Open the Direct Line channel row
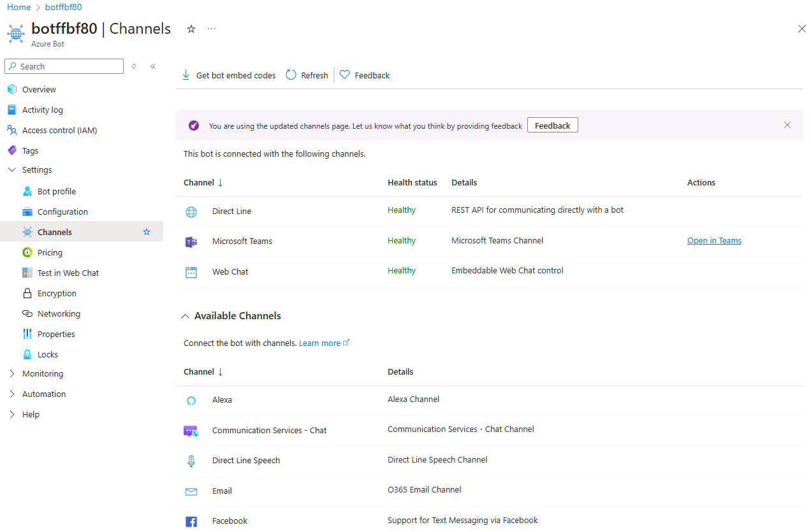 click(x=489, y=212)
